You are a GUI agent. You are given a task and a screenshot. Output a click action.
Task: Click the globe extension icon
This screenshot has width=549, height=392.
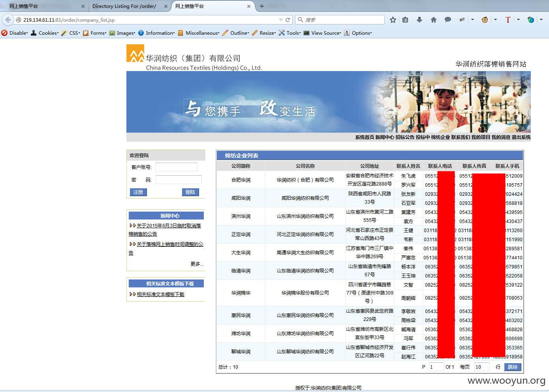pyautogui.click(x=531, y=20)
